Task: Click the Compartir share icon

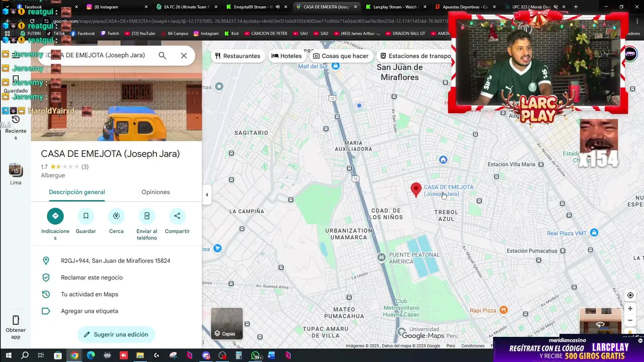Action: point(177,216)
